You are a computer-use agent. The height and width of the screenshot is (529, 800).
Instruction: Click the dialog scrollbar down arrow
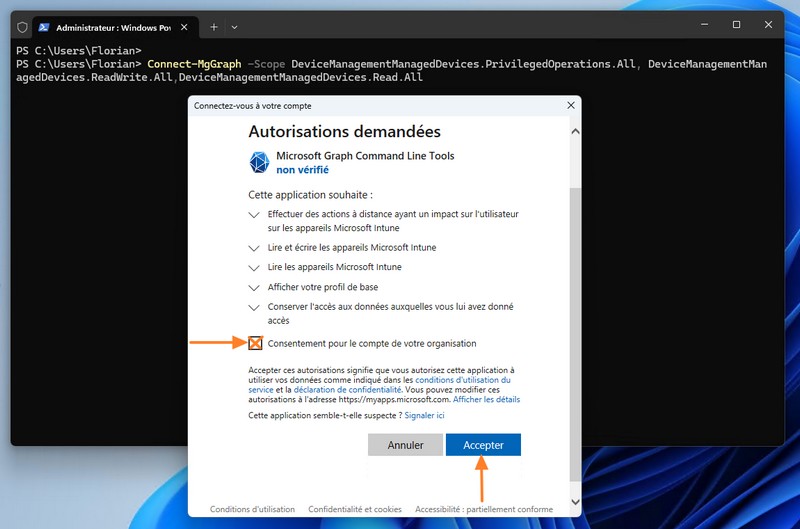[x=575, y=502]
